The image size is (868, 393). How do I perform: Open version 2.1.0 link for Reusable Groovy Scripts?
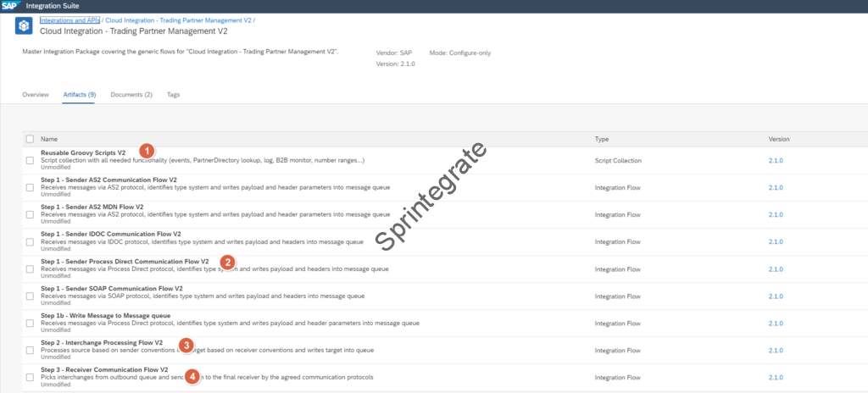[777, 159]
